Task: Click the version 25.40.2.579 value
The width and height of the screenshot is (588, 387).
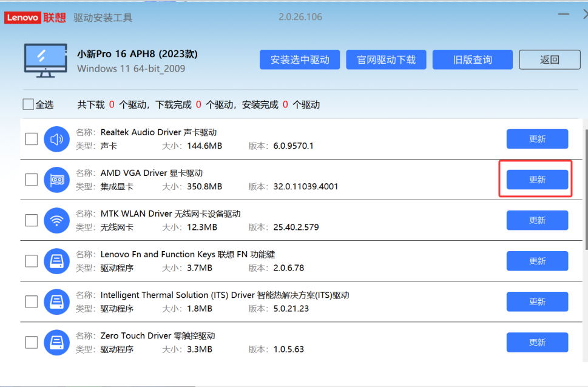Action: click(x=296, y=227)
